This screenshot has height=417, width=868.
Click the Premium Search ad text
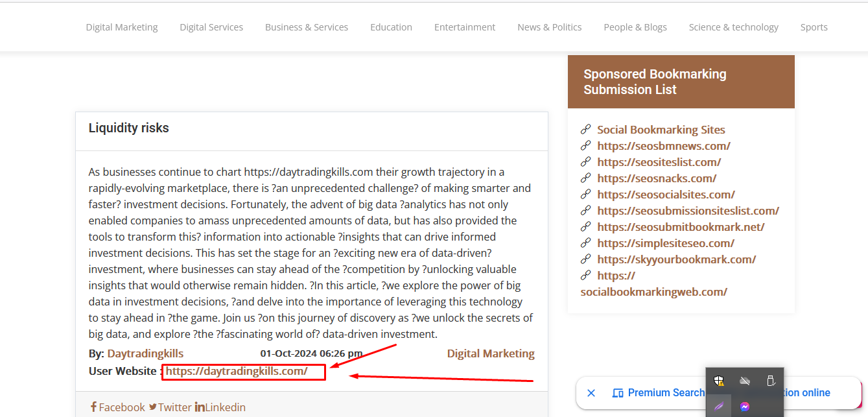point(666,392)
